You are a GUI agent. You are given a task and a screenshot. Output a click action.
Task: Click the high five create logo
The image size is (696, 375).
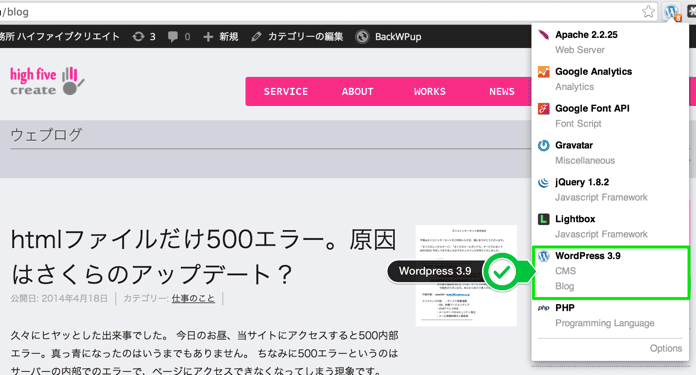pos(47,81)
